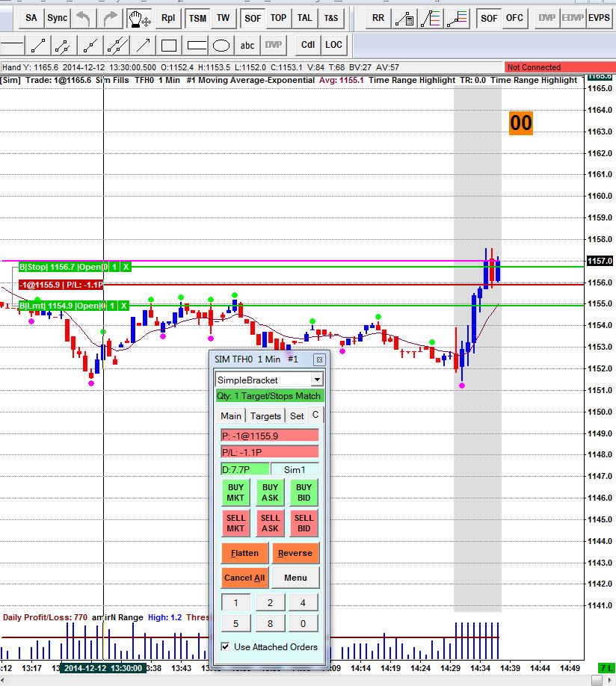
Task: Toggle the TSM toolbar button
Action: [x=197, y=19]
